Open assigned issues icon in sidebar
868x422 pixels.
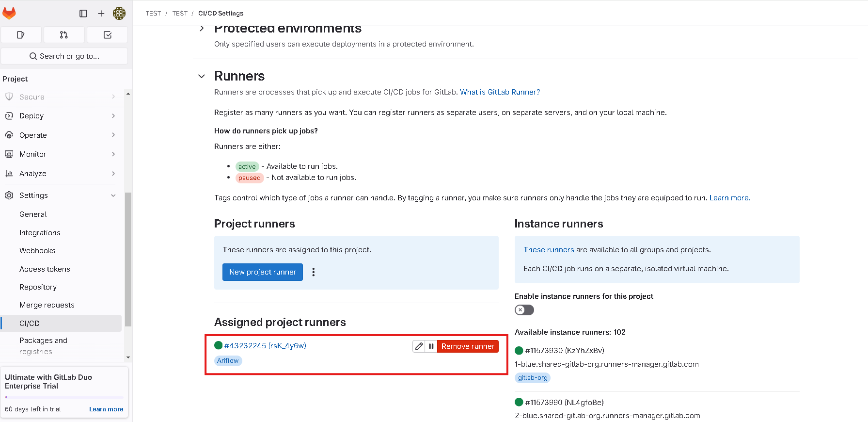click(21, 35)
